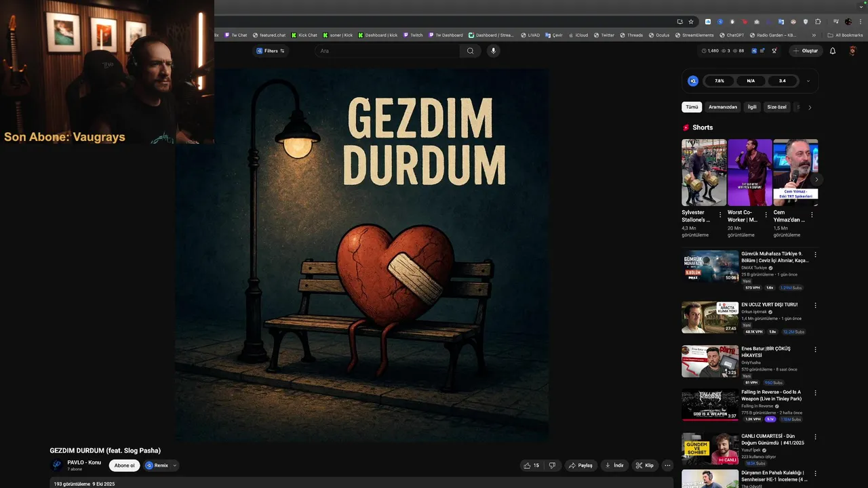Click the 7.8% vidIQ score pill
The height and width of the screenshot is (488, 868).
tap(719, 81)
